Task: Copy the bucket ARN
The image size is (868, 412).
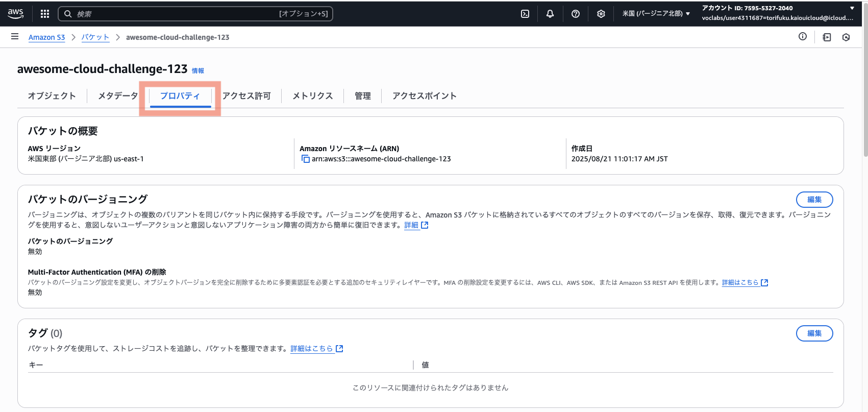Action: 306,159
